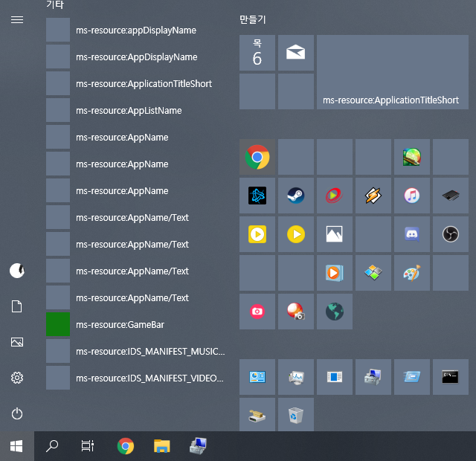Viewport: 476px width, 461px height.
Task: Launch Paint from the palette tile
Action: pyautogui.click(x=411, y=273)
